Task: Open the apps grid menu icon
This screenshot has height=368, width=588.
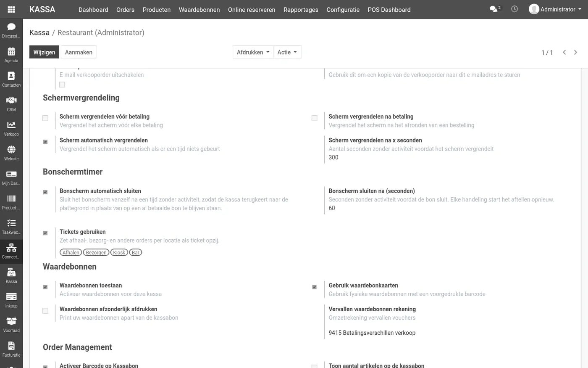Action: [11, 9]
